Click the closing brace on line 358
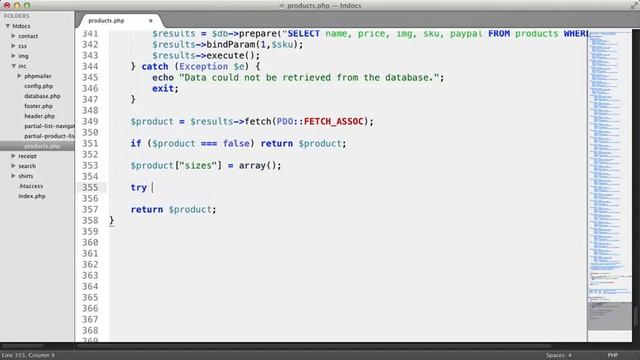Image resolution: width=640 pixels, height=360 pixels. click(112, 220)
